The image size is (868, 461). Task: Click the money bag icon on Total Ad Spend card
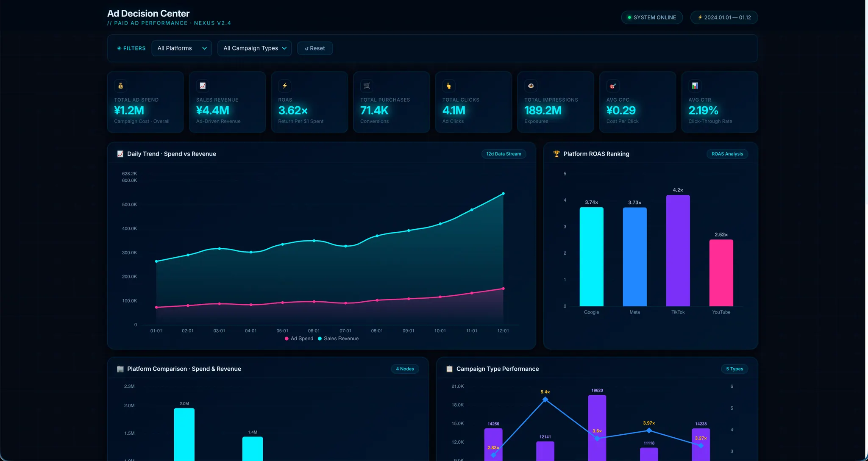tap(121, 86)
